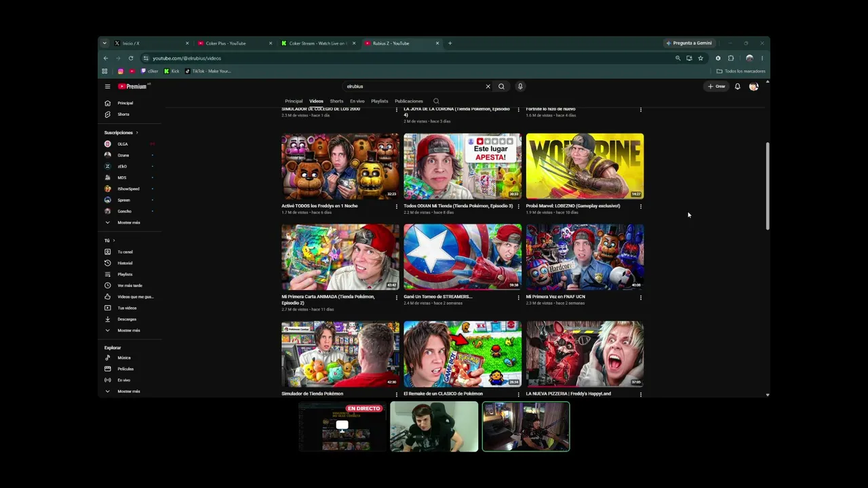Open Chrome tab search dropdown
This screenshot has height=488, width=868.
click(104, 43)
